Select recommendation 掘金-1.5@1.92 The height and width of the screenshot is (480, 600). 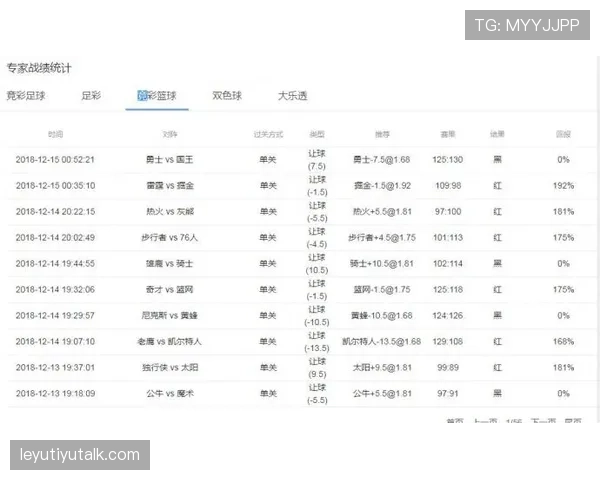point(382,186)
